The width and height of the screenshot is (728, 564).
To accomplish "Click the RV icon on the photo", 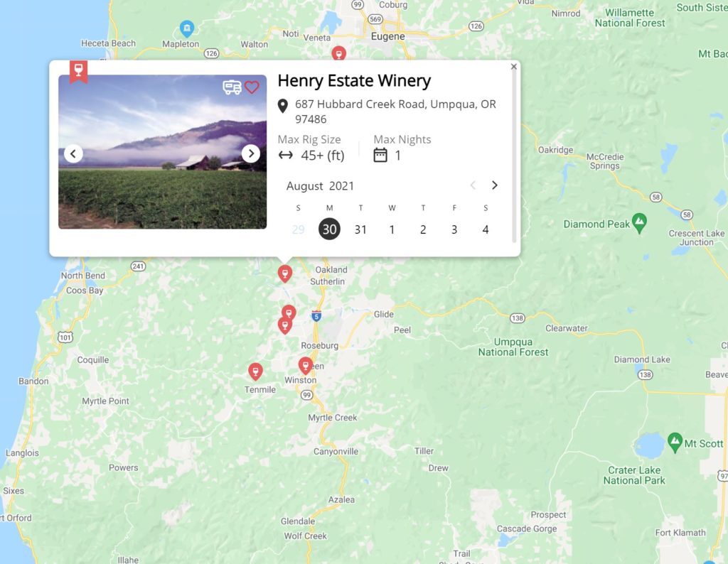I will [232, 87].
